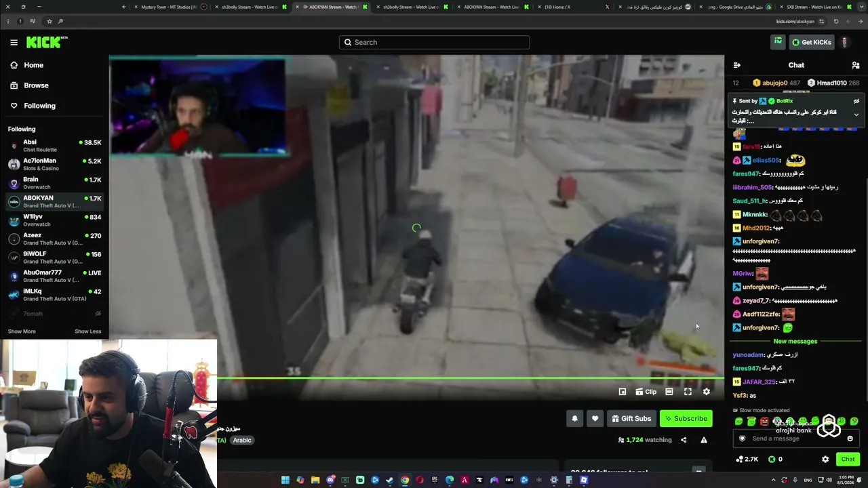This screenshot has height=488, width=868.
Task: Select ABOKYAN channel in Following list
Action: coord(54,201)
